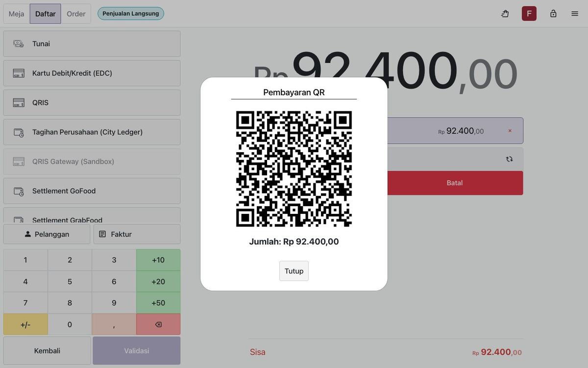This screenshot has width=588, height=368.
Task: Add +10 to the amount
Action: pyautogui.click(x=158, y=260)
